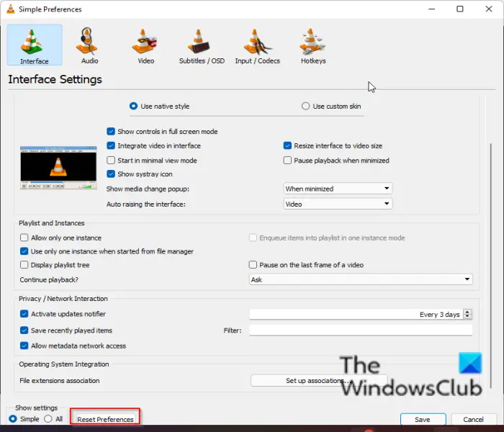
Task: Select Use native style radio button
Action: (133, 106)
